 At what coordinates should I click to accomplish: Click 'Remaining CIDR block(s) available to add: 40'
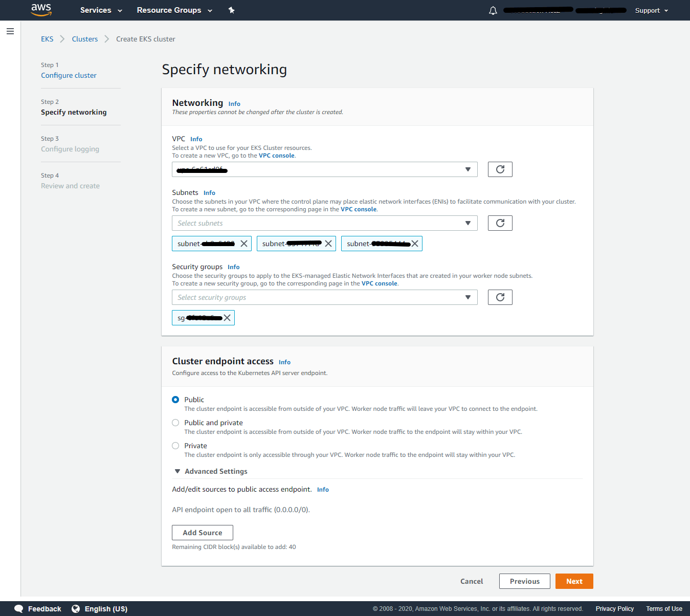coord(234,547)
